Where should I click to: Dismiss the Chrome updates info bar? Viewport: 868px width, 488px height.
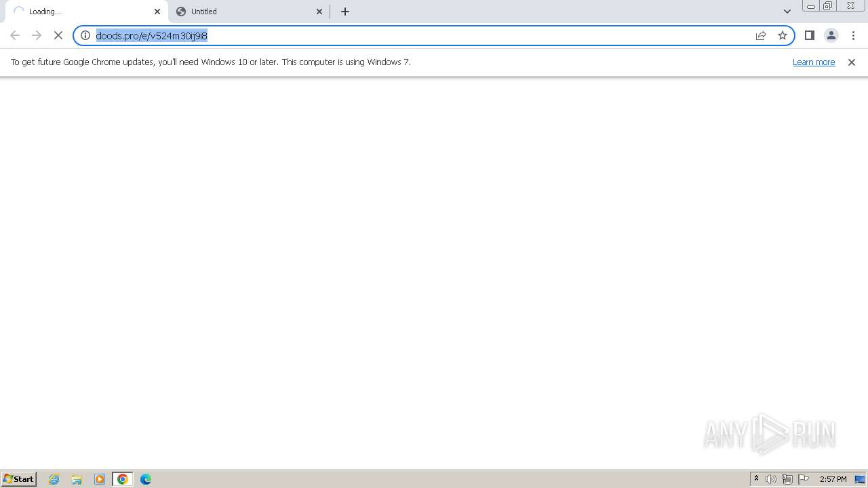(852, 62)
